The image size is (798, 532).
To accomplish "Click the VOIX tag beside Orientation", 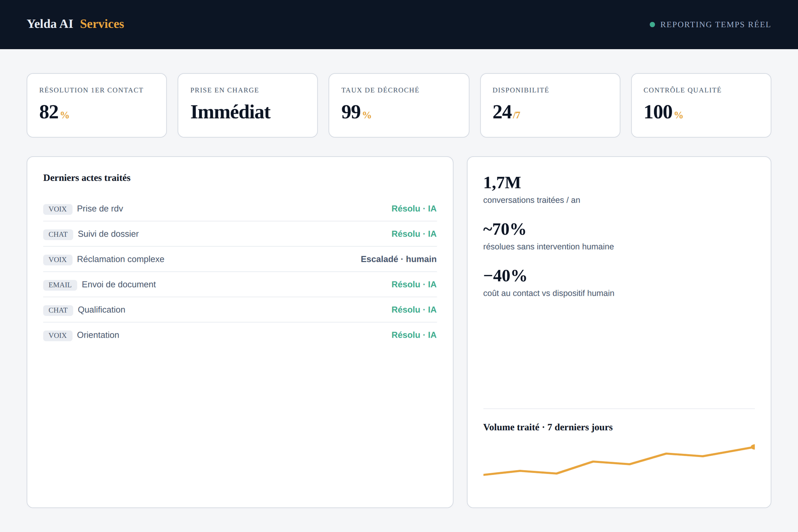I will 57,335.
